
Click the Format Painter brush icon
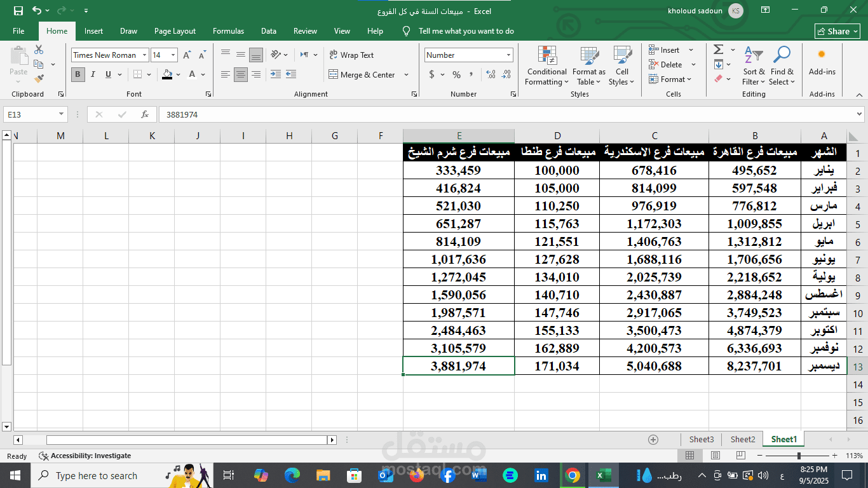pyautogui.click(x=39, y=79)
